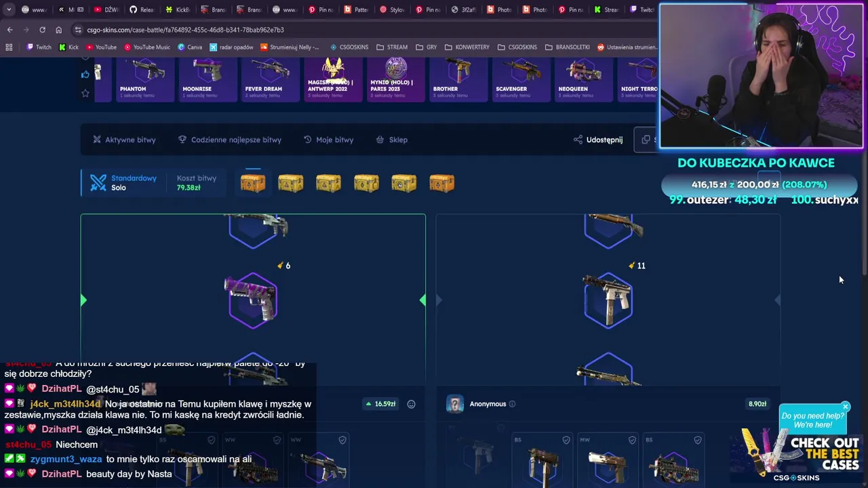This screenshot has width=868, height=488.
Task: Select the second case in battle row
Action: (x=290, y=183)
